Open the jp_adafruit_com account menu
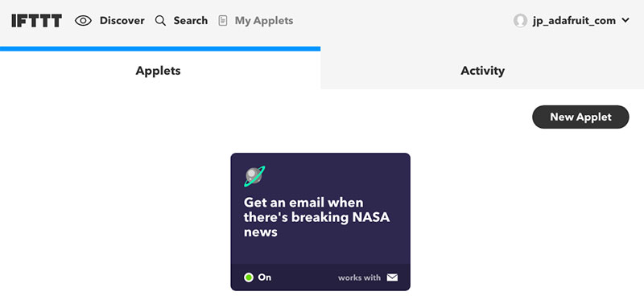Image resolution: width=644 pixels, height=308 pixels. 574,21
